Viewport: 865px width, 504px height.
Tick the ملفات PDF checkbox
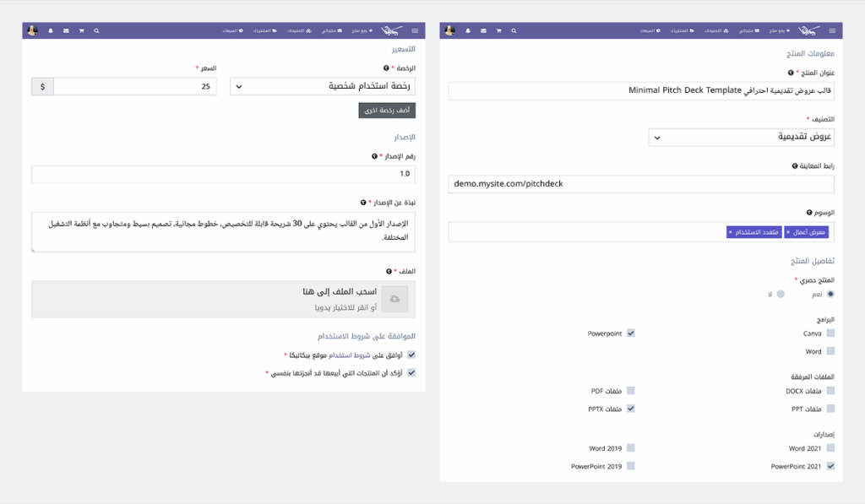tap(631, 391)
